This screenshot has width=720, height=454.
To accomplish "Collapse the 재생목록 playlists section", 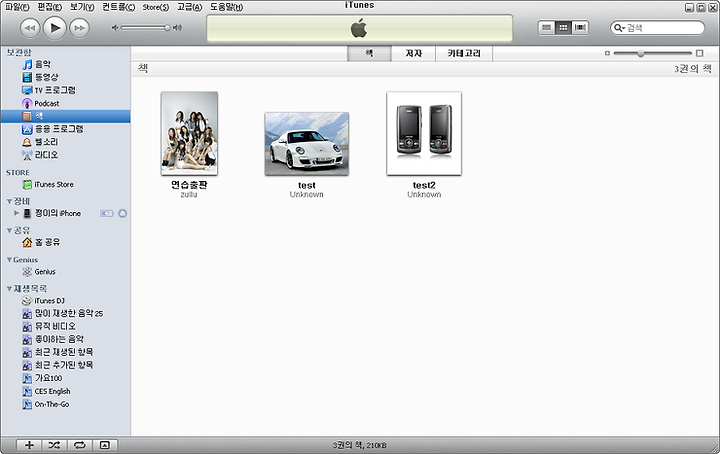I will click(x=9, y=289).
